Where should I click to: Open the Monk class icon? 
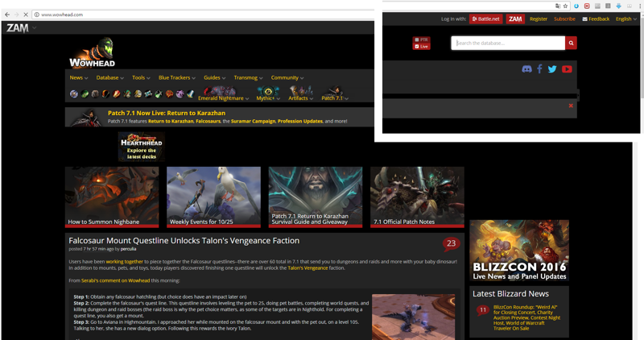tap(127, 94)
